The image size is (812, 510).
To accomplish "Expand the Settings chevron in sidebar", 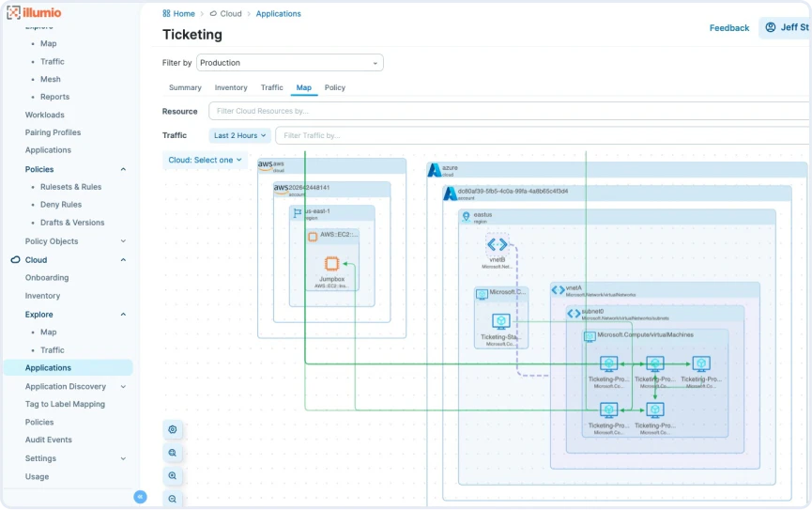I will [123, 458].
